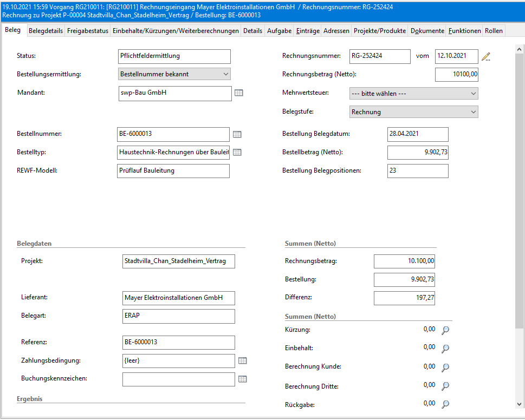
Task: Expand the Bestellungsermittlung dropdown
Action: click(174, 74)
